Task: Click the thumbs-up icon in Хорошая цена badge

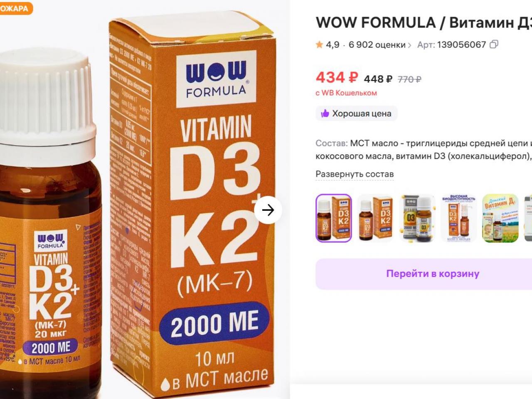Action: pyautogui.click(x=325, y=113)
